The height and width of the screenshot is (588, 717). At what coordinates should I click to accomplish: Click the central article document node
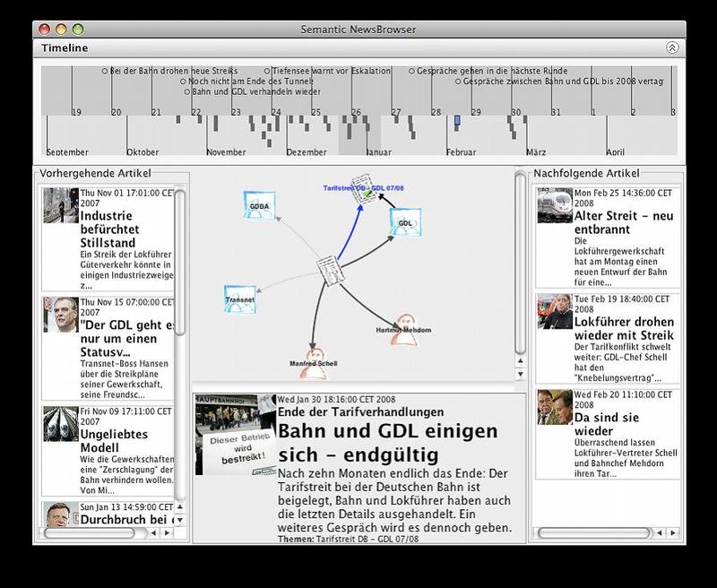coord(330,271)
